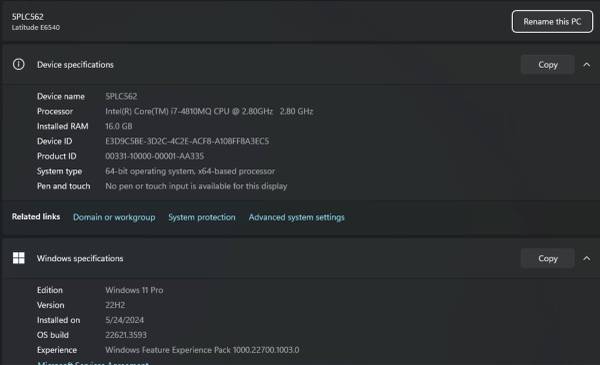
Task: Click the Rename this PC button
Action: click(552, 21)
